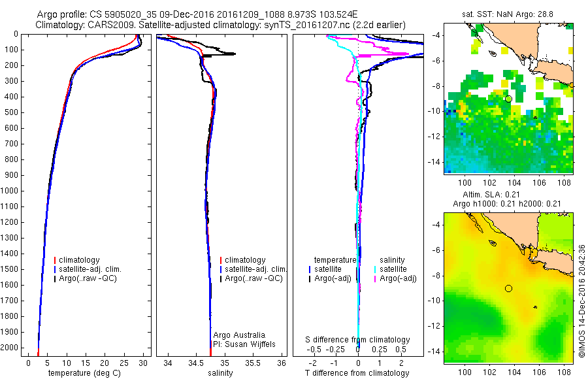Click latitude tick -12 beside SST map

pyautogui.click(x=434, y=137)
